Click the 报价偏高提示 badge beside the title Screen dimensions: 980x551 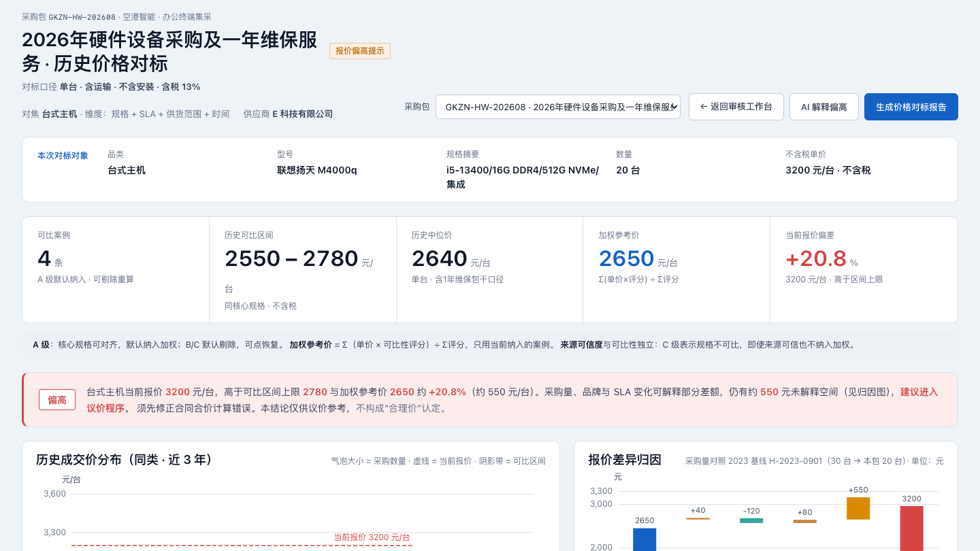[x=360, y=51]
